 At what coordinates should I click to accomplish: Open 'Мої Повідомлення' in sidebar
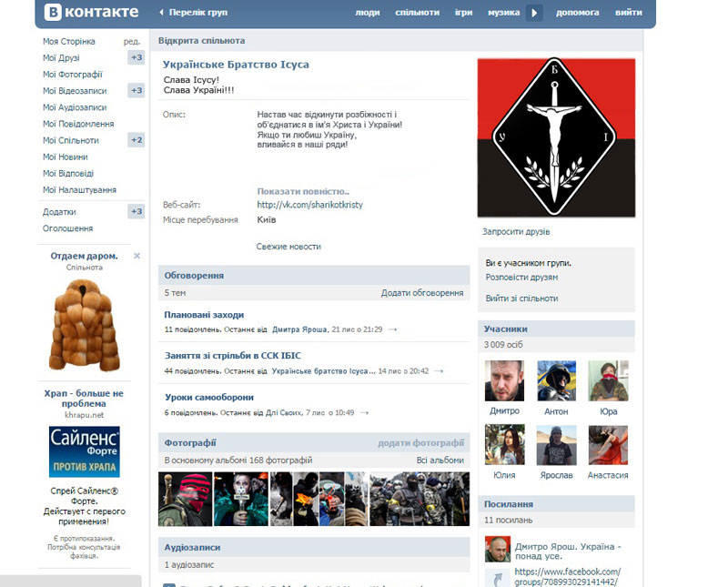coord(78,124)
